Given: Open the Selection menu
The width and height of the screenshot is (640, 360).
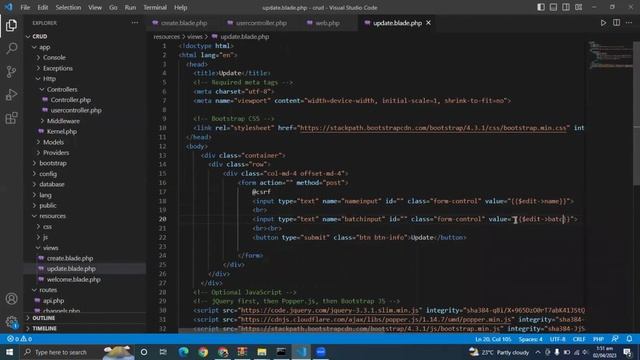Looking at the screenshot, I should coord(68,7).
